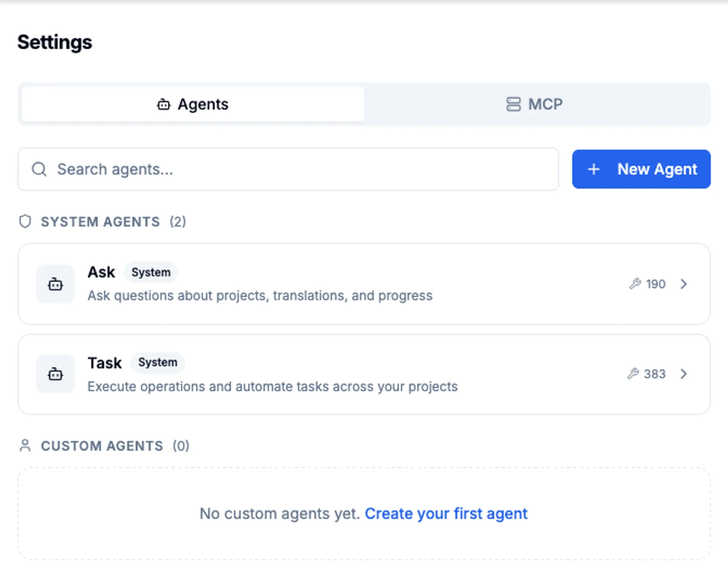Click the wrench icon showing 190 tools
This screenshot has width=728, height=586.
click(x=636, y=284)
